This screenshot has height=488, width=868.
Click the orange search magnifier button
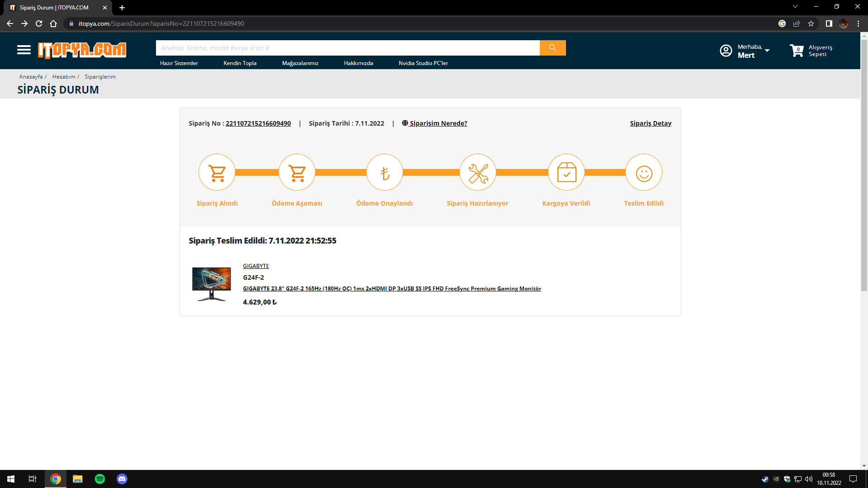[552, 48]
